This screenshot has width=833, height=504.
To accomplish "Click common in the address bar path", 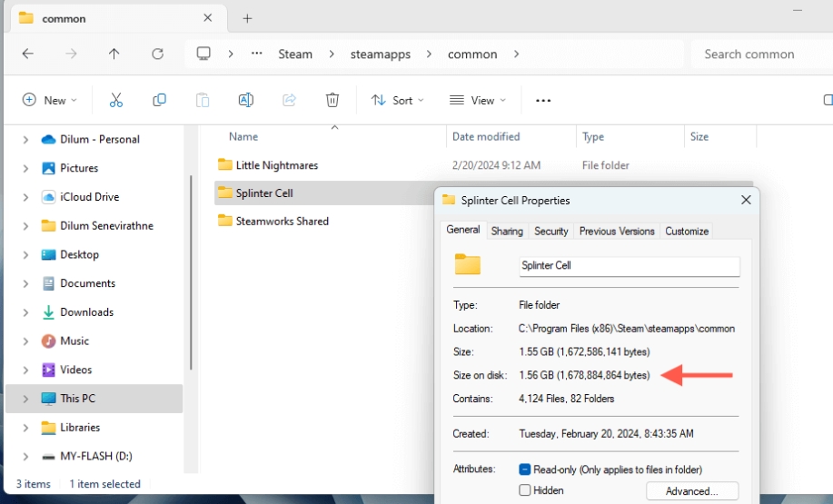I will click(x=472, y=54).
